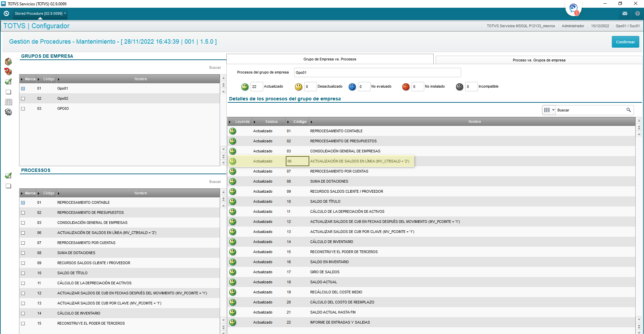Click the green check mark-all icon beside Processos
The image size is (644, 334).
pyautogui.click(x=8, y=176)
